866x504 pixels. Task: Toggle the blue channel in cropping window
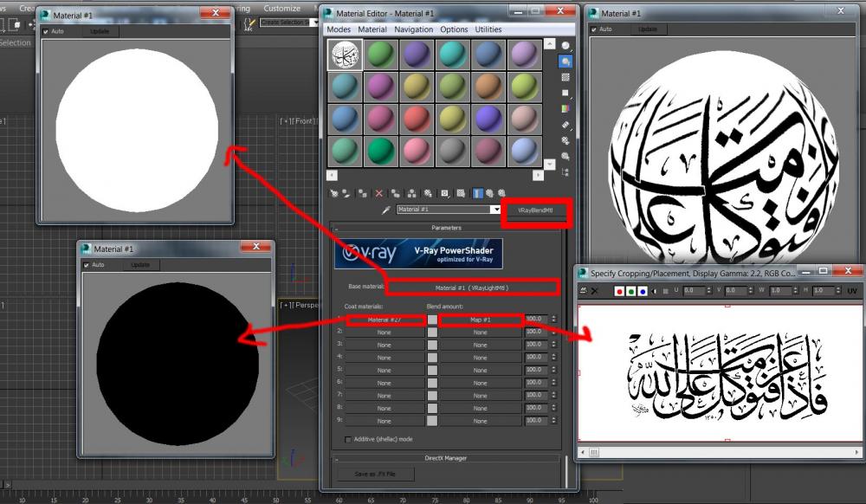pyautogui.click(x=643, y=291)
